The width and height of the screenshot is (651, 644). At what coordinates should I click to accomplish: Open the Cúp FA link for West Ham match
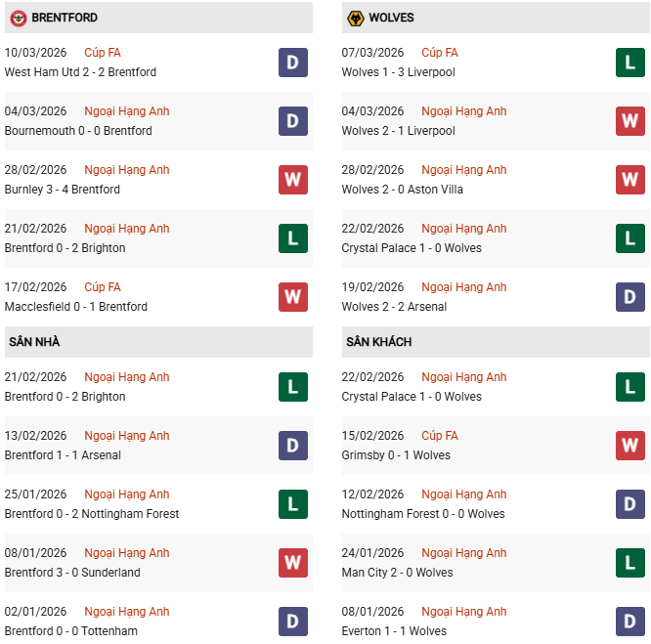click(103, 53)
